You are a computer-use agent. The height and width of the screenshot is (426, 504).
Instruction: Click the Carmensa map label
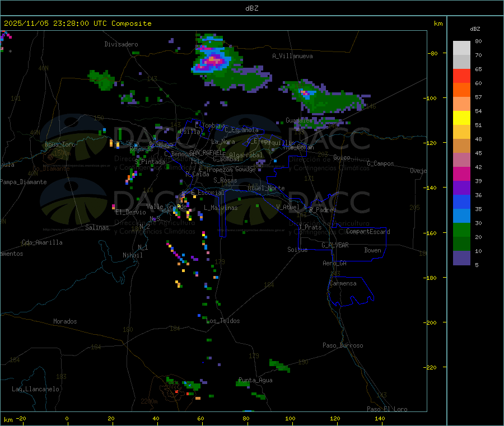coord(343,283)
